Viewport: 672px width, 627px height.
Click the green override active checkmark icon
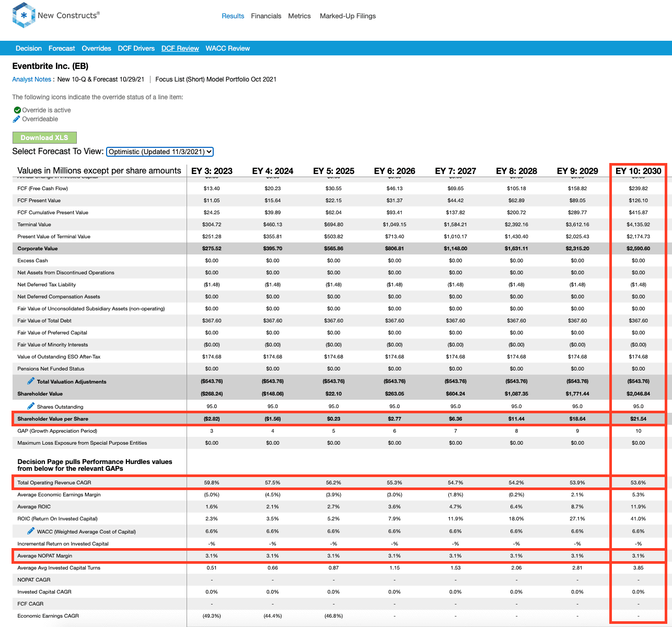coord(17,110)
